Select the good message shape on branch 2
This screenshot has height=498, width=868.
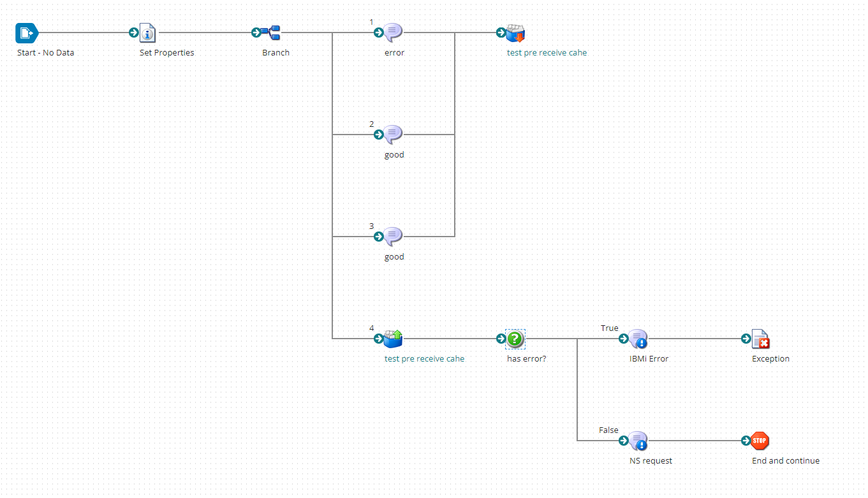pos(392,135)
